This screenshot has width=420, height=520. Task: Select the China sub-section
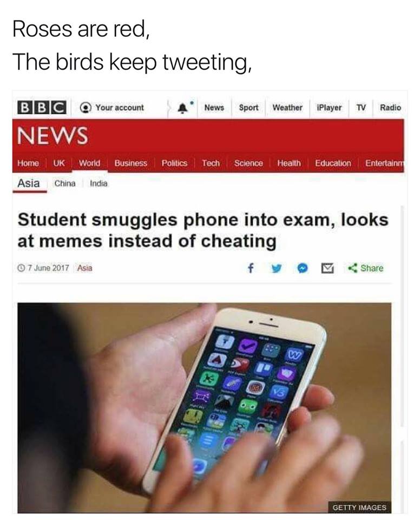click(x=65, y=184)
